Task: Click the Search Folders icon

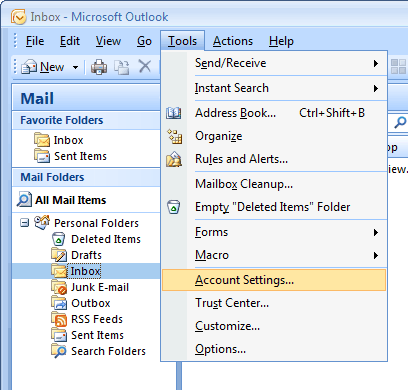Action: coord(59,351)
